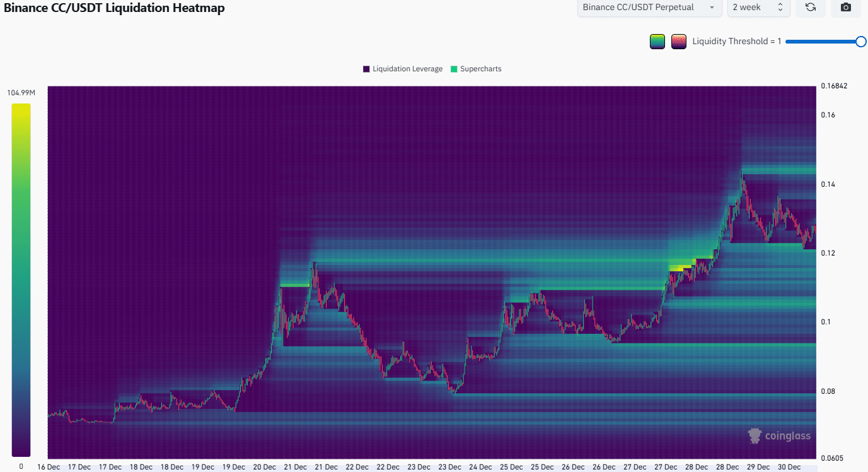Click the 30 Dec date axis label
The image size is (868, 472).
(789, 467)
